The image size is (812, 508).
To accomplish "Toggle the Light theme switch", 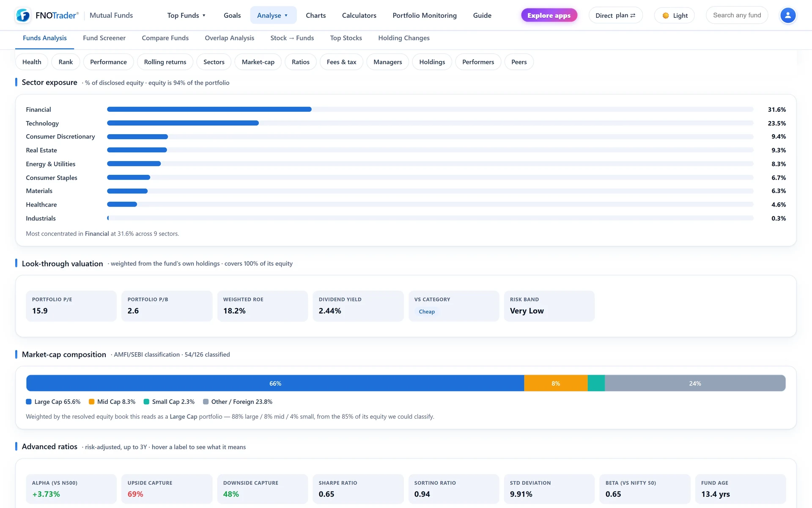I will [x=674, y=15].
